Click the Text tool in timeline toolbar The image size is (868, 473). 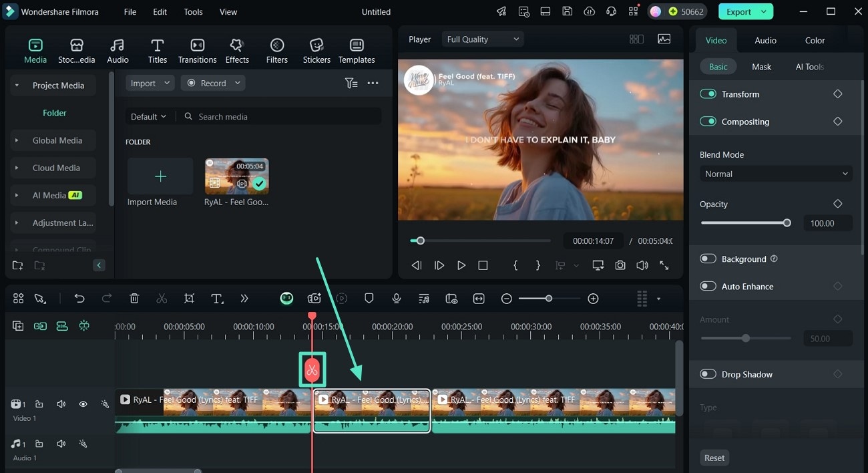(217, 299)
